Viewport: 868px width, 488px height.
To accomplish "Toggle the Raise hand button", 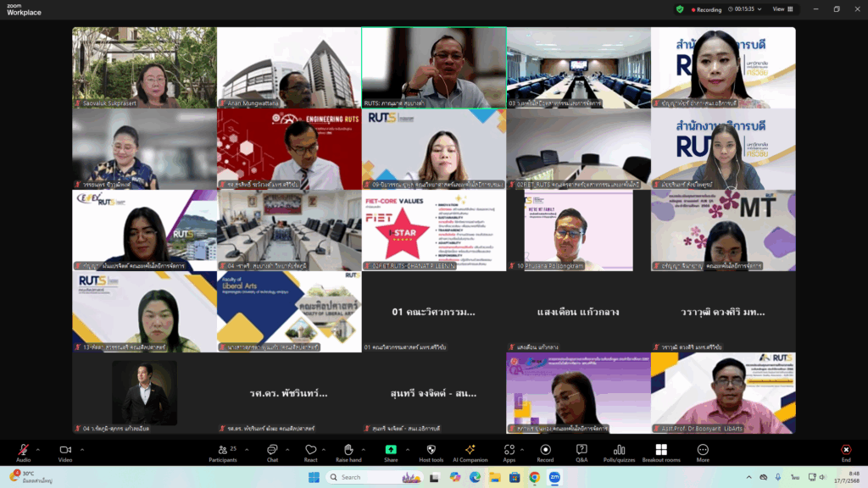I will 348,452.
